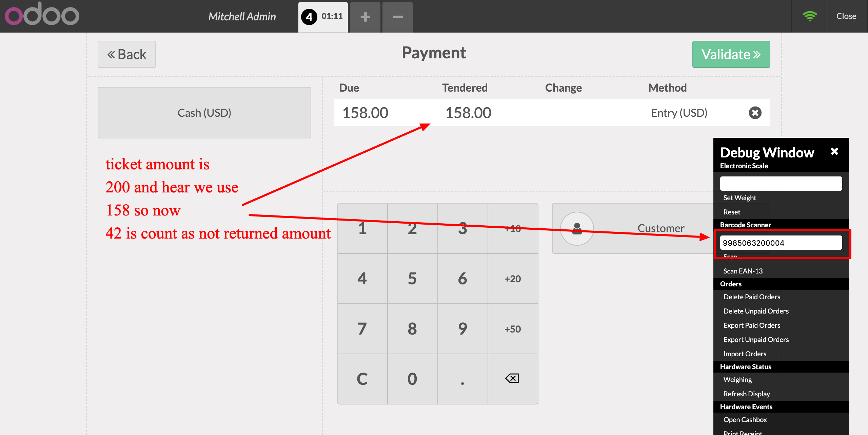
Task: Click the Electronic Scale weight input
Action: click(x=781, y=184)
